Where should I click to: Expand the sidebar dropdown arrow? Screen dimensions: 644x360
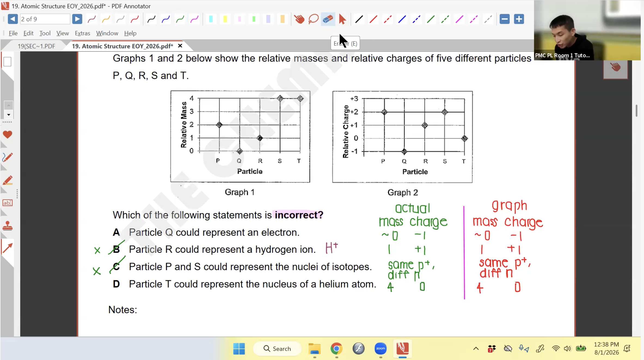pyautogui.click(x=8, y=115)
